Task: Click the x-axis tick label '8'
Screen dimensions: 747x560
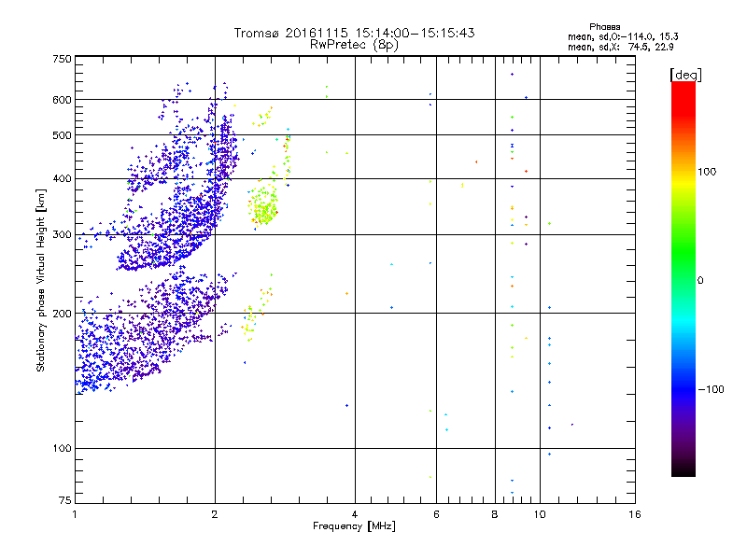Action: click(x=495, y=514)
